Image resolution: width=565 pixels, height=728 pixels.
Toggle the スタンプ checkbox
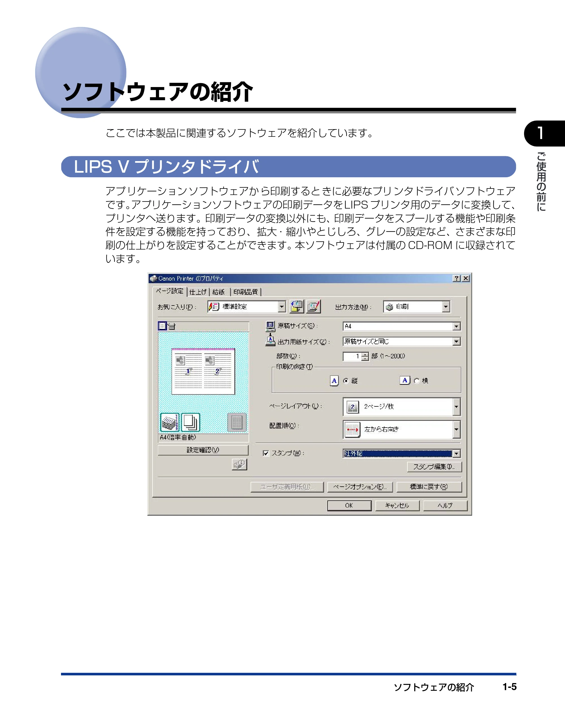click(266, 453)
